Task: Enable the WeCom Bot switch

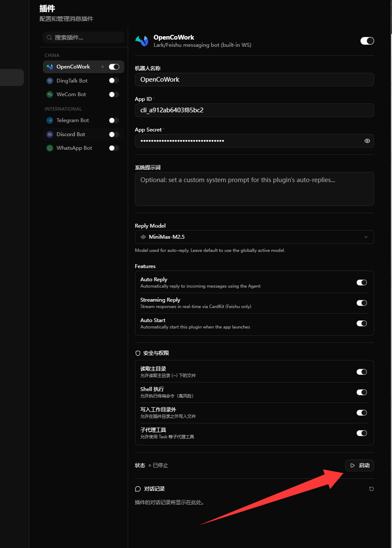Action: (114, 94)
